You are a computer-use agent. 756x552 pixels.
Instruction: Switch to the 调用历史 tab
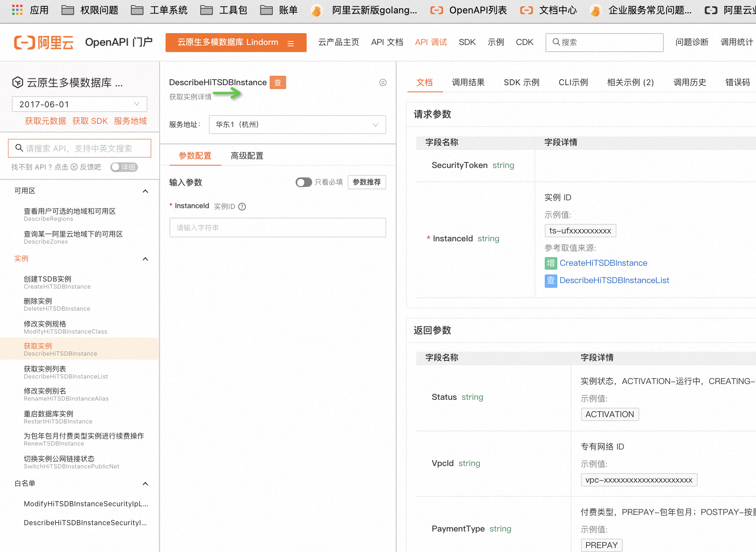tap(690, 82)
